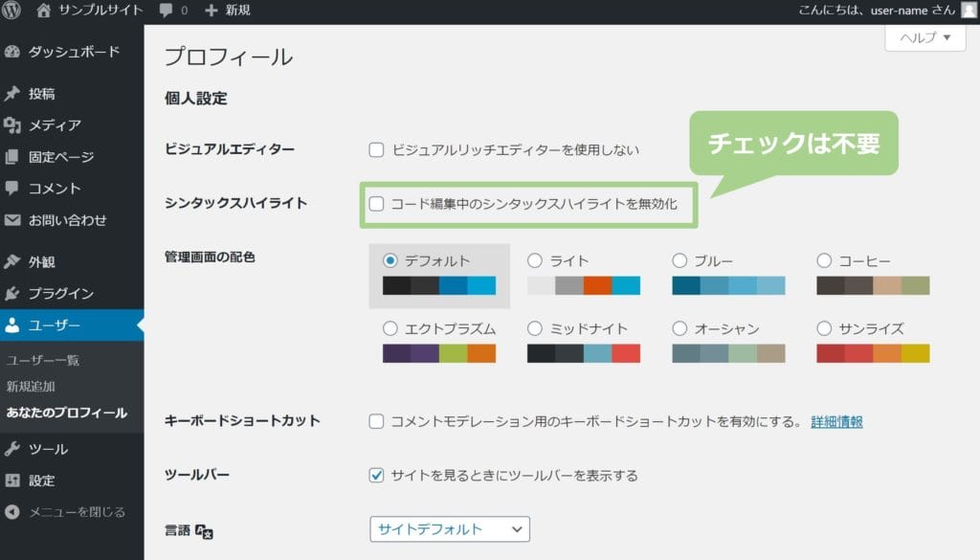Open the メディア media icon
The height and width of the screenshot is (560, 980).
[x=12, y=125]
